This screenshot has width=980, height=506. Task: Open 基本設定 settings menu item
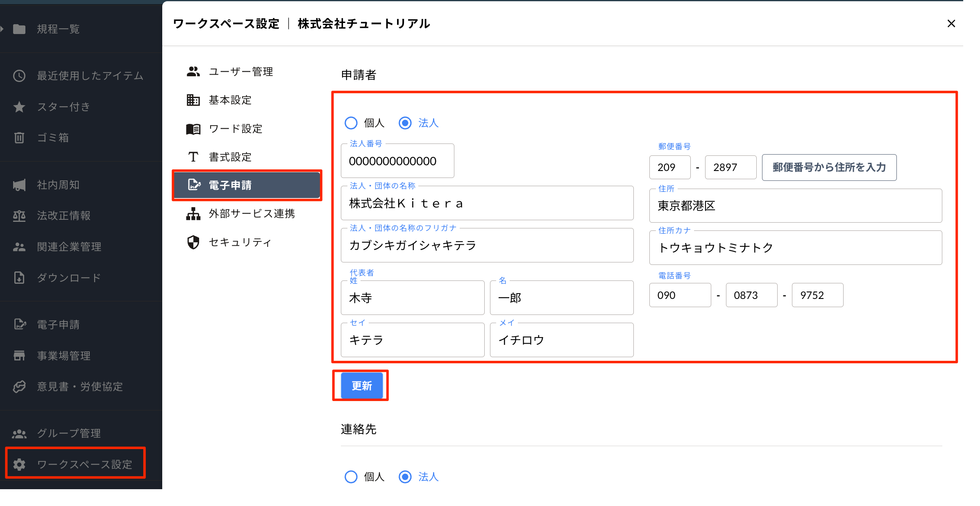230,100
